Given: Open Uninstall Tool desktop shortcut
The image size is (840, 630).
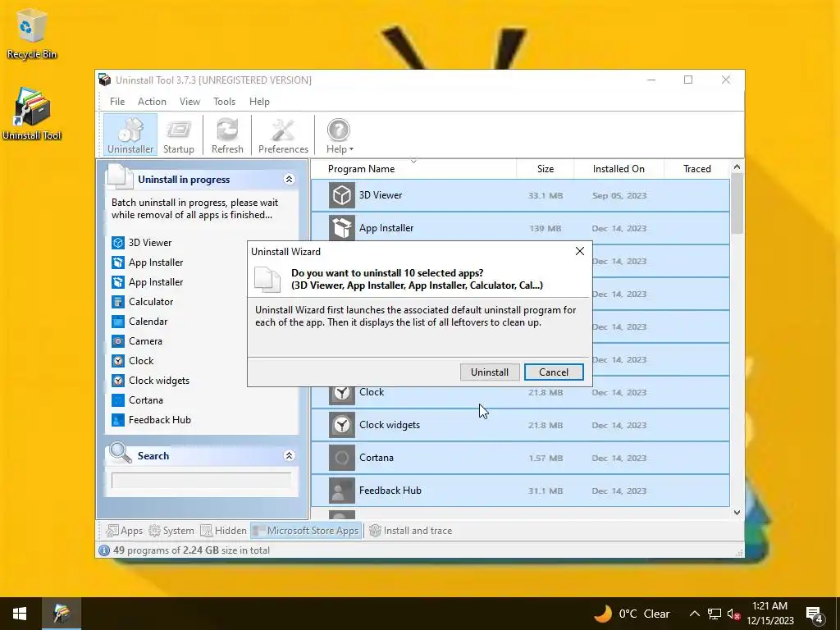Looking at the screenshot, I should tap(32, 114).
